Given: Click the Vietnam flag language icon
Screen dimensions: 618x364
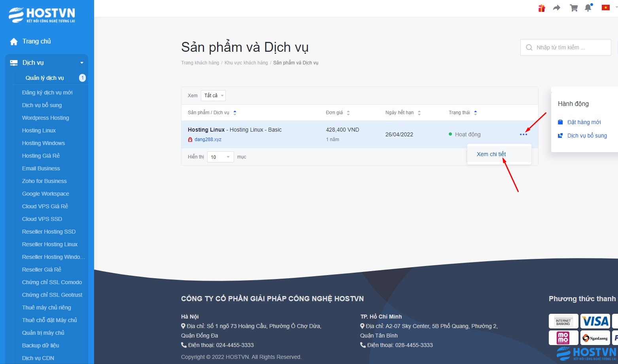Looking at the screenshot, I should pyautogui.click(x=605, y=8).
